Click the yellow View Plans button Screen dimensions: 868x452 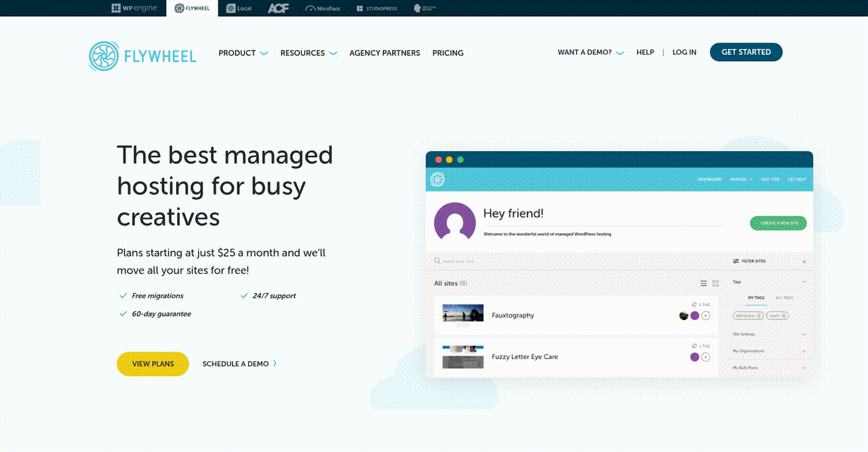click(153, 364)
